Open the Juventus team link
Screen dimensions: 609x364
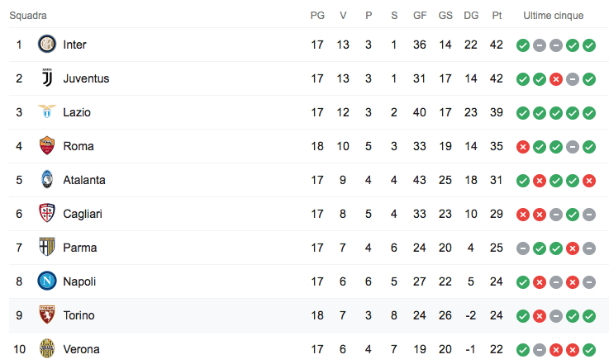coord(86,78)
